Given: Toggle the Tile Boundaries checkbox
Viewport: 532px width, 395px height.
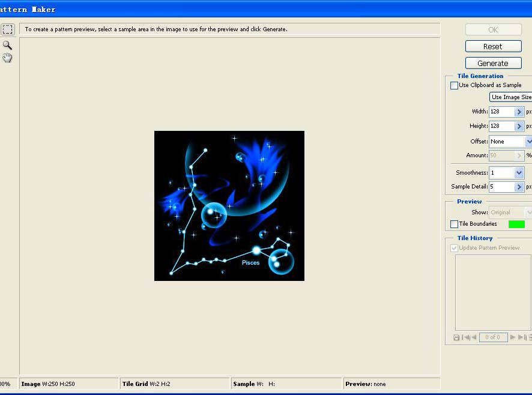Looking at the screenshot, I should 454,224.
